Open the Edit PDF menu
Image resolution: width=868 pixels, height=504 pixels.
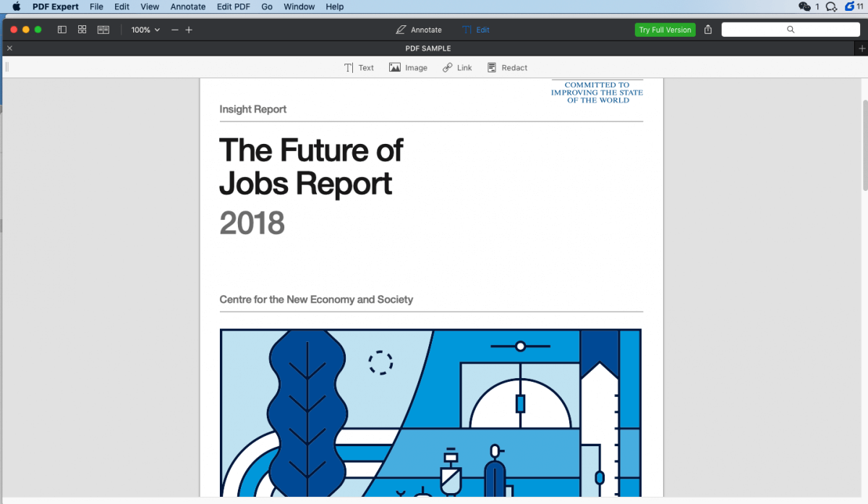233,7
